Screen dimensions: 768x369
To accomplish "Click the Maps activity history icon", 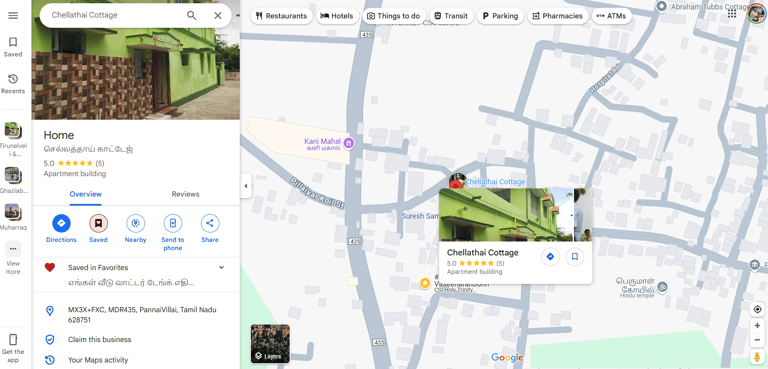I will [49, 360].
